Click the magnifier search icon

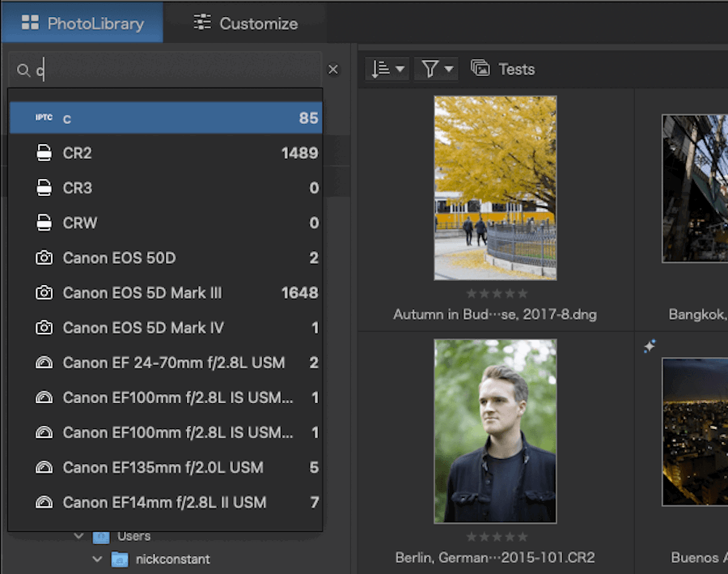tap(23, 70)
